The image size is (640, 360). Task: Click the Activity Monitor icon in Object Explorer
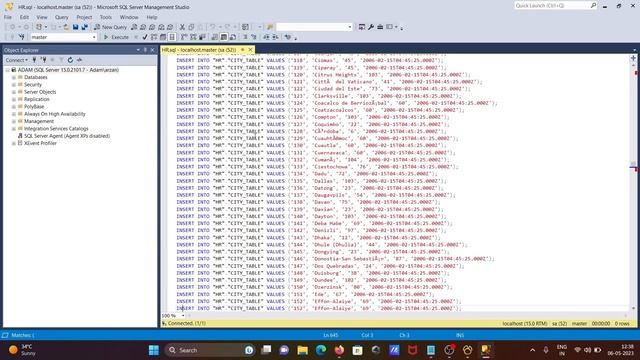(79, 60)
